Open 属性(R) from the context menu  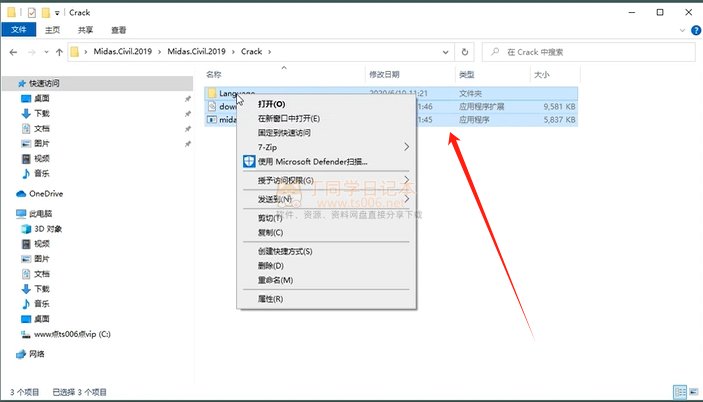(326, 298)
